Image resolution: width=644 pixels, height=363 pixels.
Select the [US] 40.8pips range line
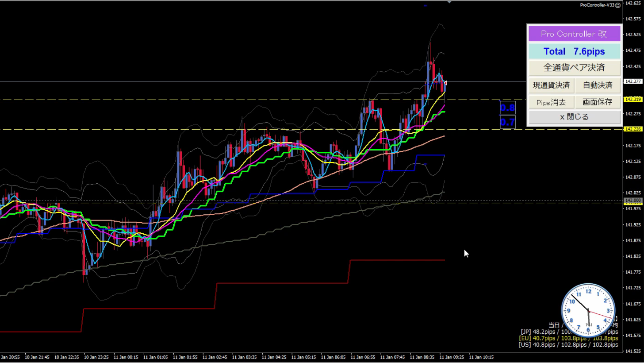(x=568, y=345)
